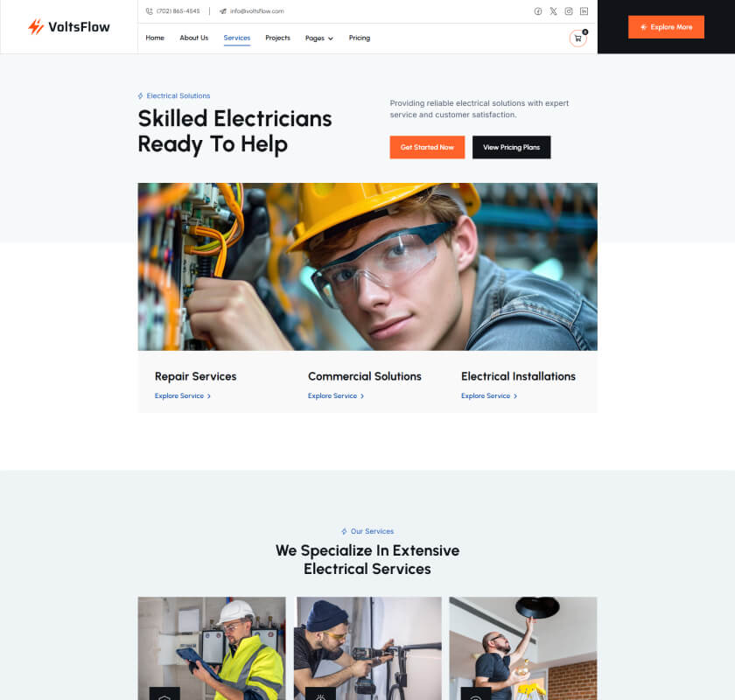Click the paper plane email icon
Viewport: 735px width, 700px height.
pyautogui.click(x=222, y=11)
